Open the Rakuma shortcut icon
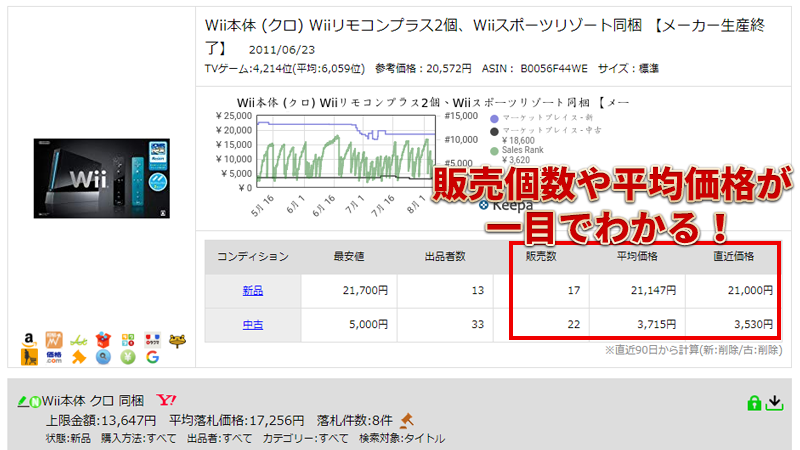 (153, 339)
